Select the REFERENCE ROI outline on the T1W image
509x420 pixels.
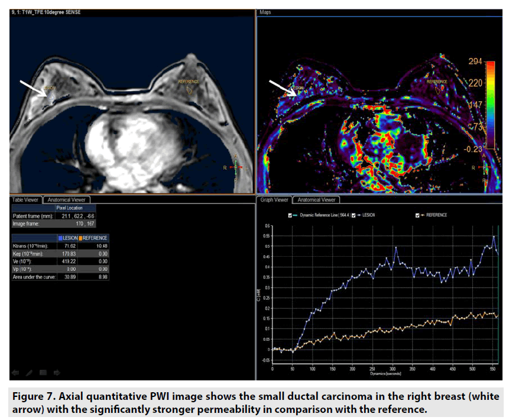tap(189, 90)
